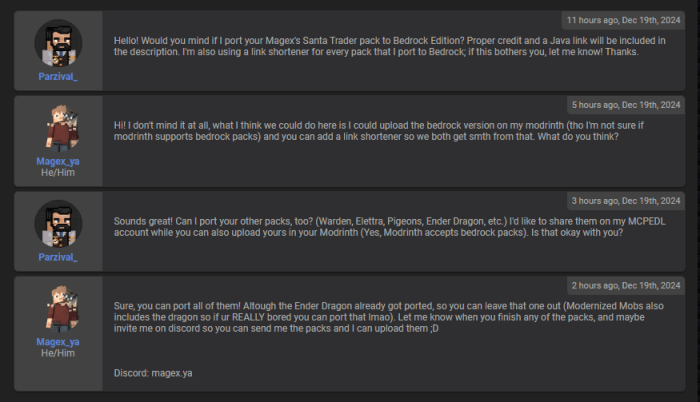Viewport: 700px width, 402px height.
Task: Click the 'Discord: magex.ya' signature text
Action: 153,373
